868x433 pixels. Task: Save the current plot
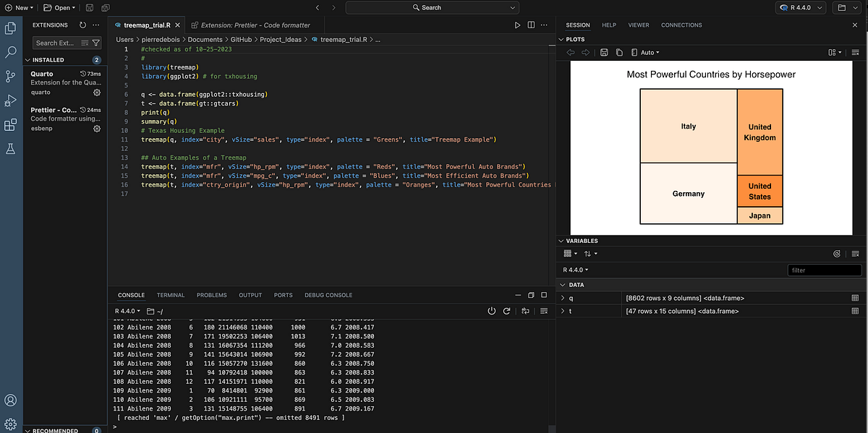(604, 53)
